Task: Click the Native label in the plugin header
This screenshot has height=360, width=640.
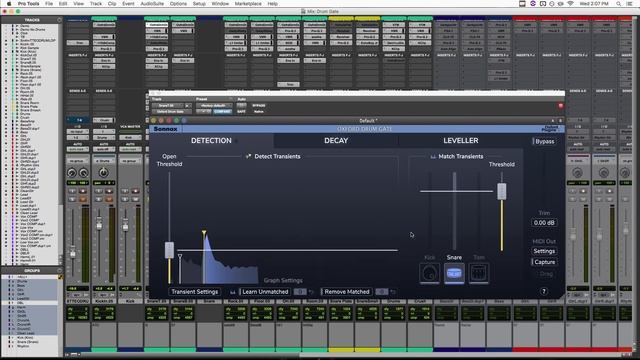Action: 258,111
